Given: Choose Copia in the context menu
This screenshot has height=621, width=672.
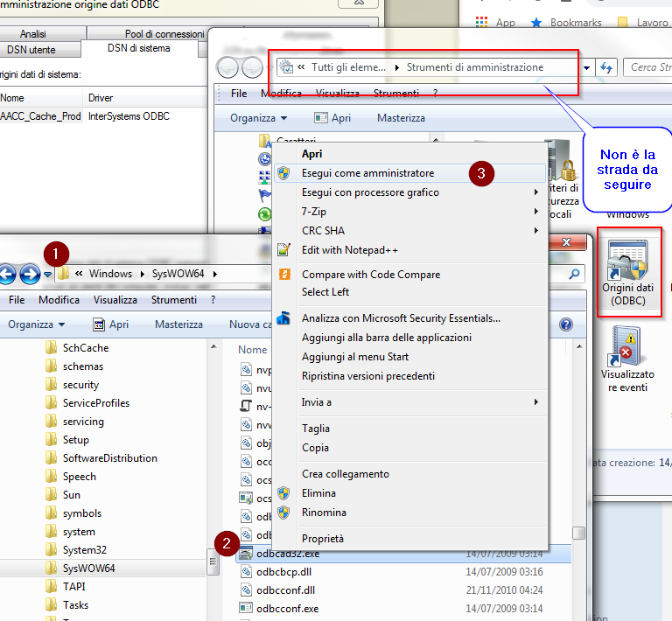Looking at the screenshot, I should point(315,448).
